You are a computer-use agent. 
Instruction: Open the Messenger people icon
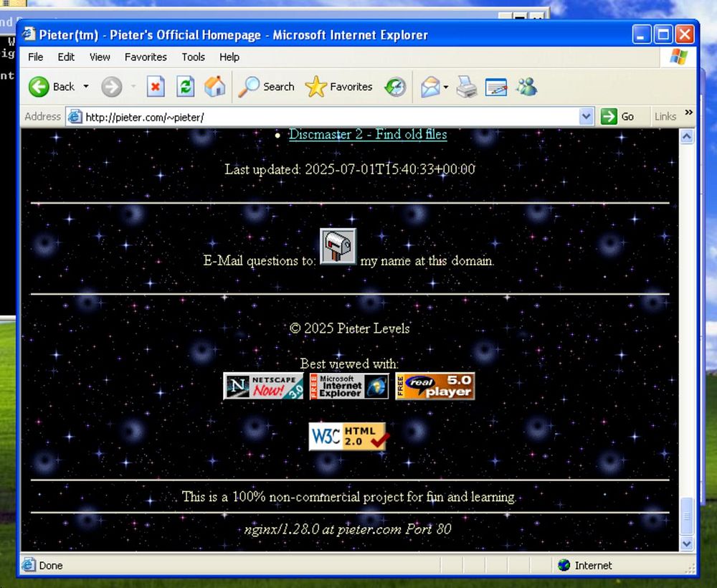click(527, 87)
